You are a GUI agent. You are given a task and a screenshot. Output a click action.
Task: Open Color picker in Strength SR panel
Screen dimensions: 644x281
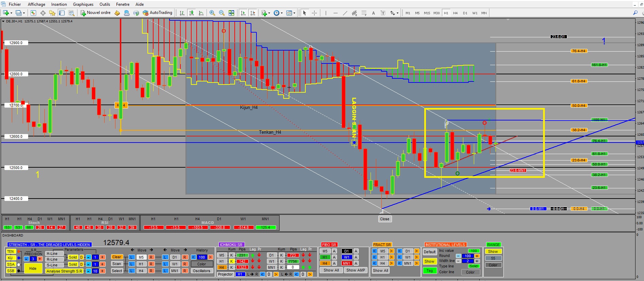pyautogui.click(x=202, y=264)
